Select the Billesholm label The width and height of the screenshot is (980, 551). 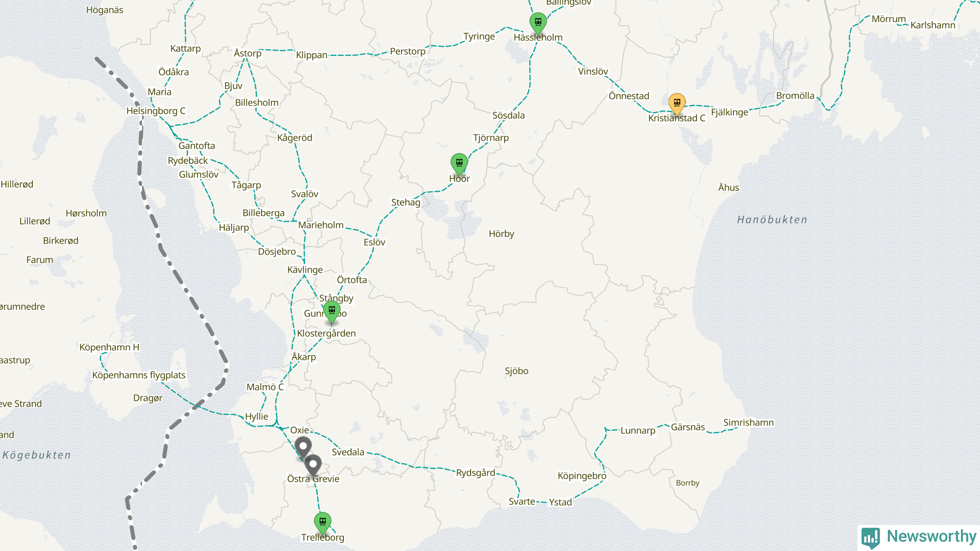point(256,103)
